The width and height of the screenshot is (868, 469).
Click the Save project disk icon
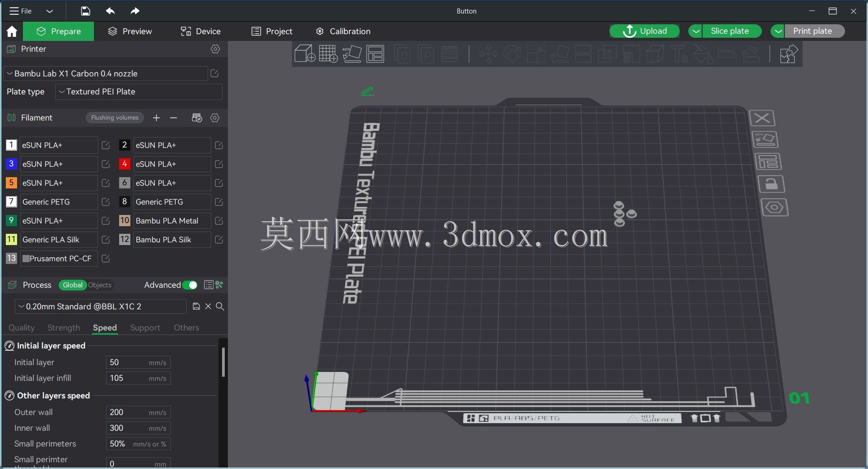[x=85, y=11]
